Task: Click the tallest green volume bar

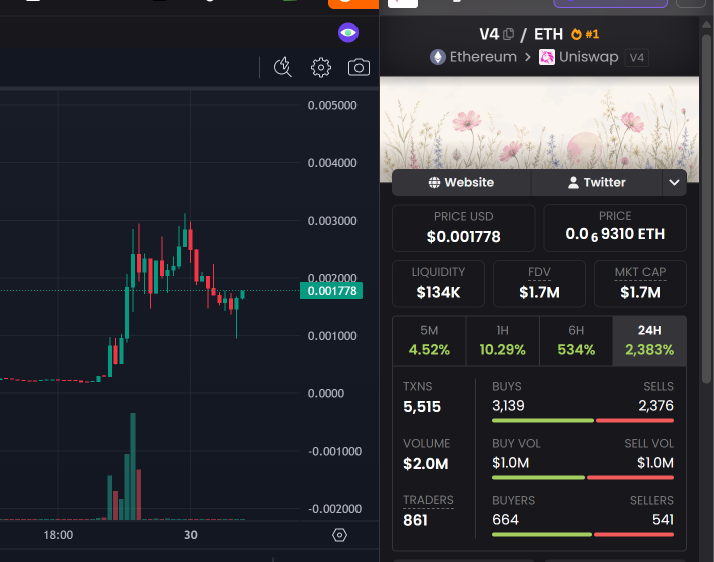Action: coord(133,466)
